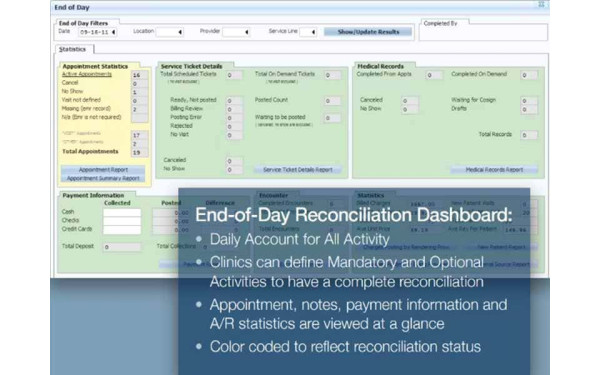Click the Show/Update Results button
600x375 pixels.
pos(368,32)
